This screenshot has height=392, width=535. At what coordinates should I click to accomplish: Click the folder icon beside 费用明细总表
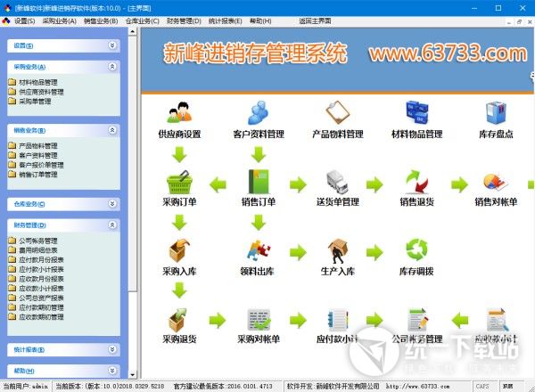pyautogui.click(x=12, y=249)
